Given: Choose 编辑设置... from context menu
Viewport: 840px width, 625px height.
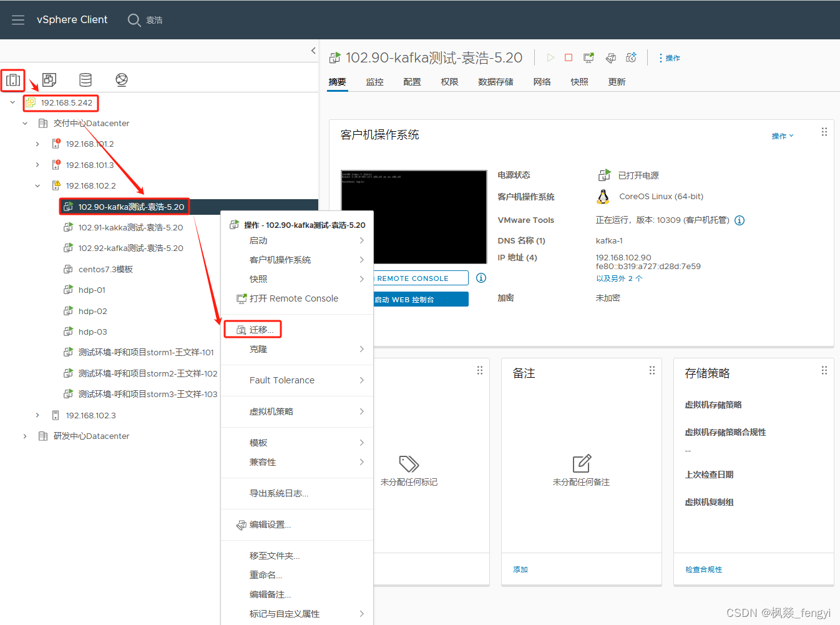Looking at the screenshot, I should tap(297, 524).
